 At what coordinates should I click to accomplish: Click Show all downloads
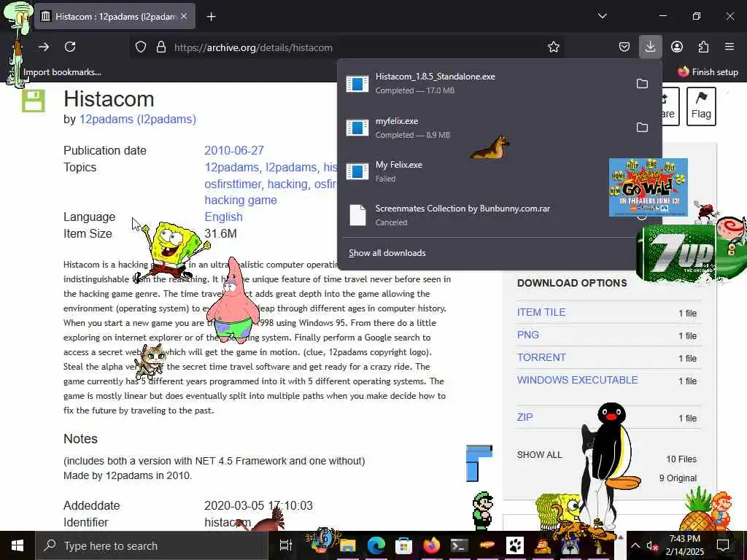(x=387, y=253)
